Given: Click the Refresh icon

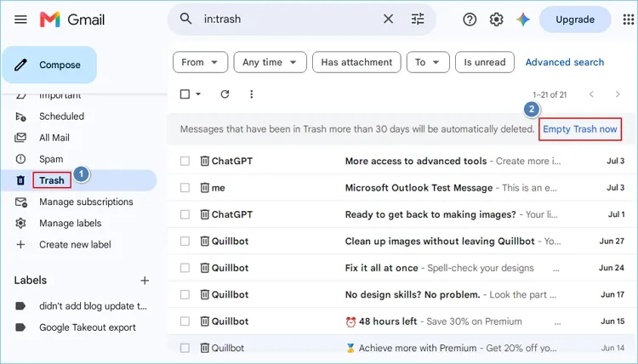Looking at the screenshot, I should coord(225,94).
